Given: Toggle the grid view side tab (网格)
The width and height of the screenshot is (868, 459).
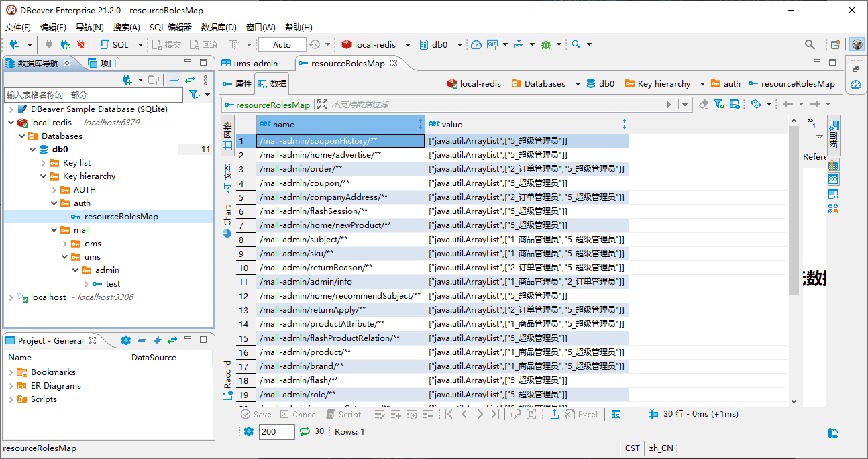Looking at the screenshot, I should (227, 135).
